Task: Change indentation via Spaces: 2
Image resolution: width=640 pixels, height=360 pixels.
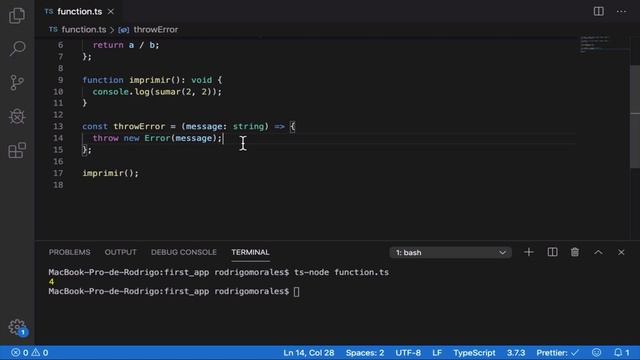Action: [x=364, y=353]
